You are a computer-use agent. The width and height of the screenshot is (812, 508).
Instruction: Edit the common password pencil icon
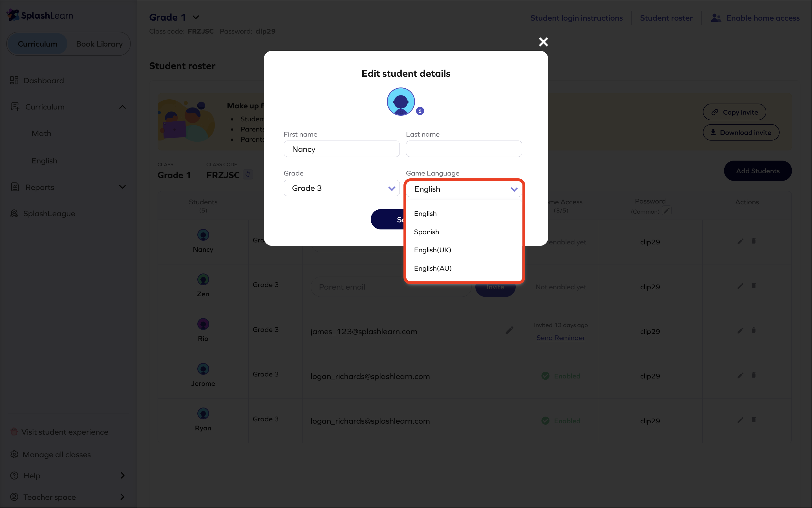coord(667,211)
